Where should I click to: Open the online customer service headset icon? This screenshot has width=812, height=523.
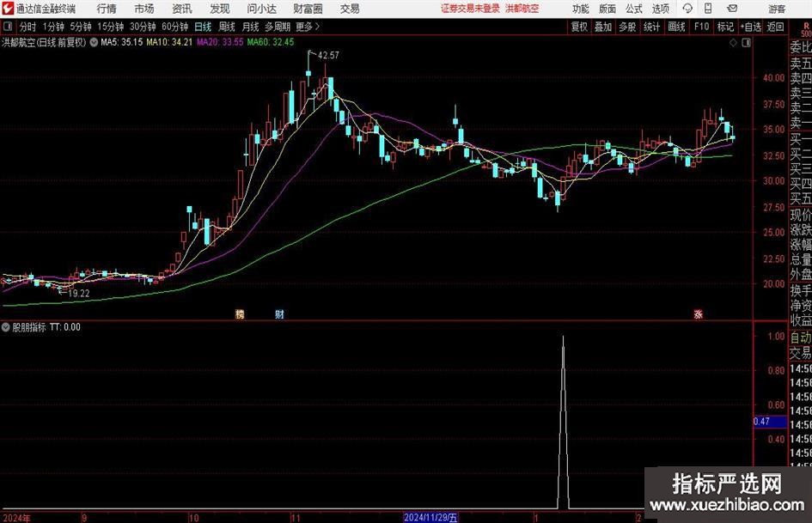pos(687,9)
